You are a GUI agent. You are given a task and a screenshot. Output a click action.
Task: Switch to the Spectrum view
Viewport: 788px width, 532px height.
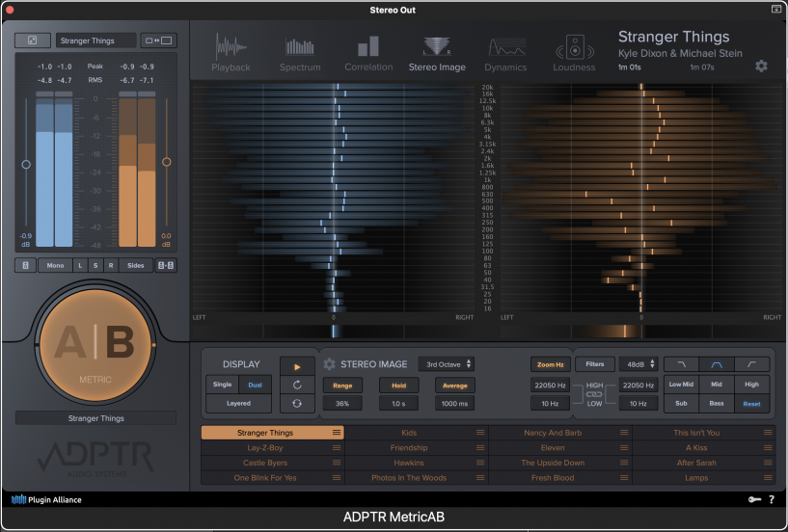pyautogui.click(x=300, y=52)
